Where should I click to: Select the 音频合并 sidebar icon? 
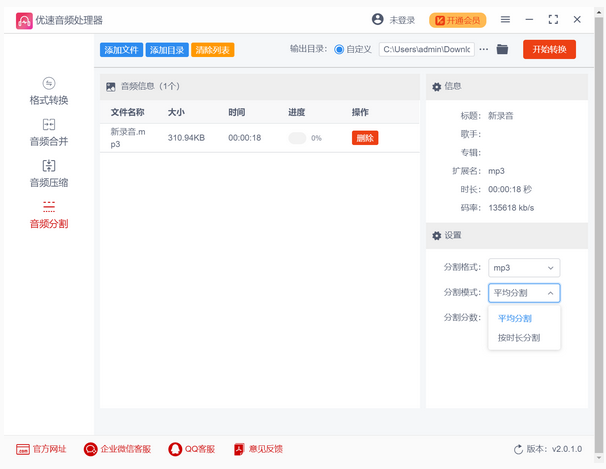(49, 124)
